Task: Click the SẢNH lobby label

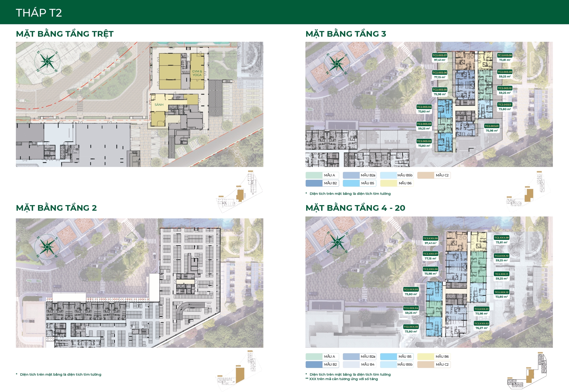Action: [159, 105]
